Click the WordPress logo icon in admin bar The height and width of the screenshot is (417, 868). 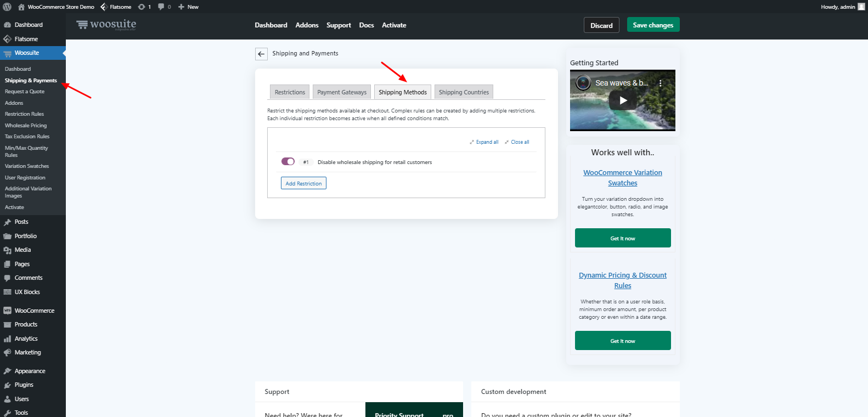tap(7, 7)
